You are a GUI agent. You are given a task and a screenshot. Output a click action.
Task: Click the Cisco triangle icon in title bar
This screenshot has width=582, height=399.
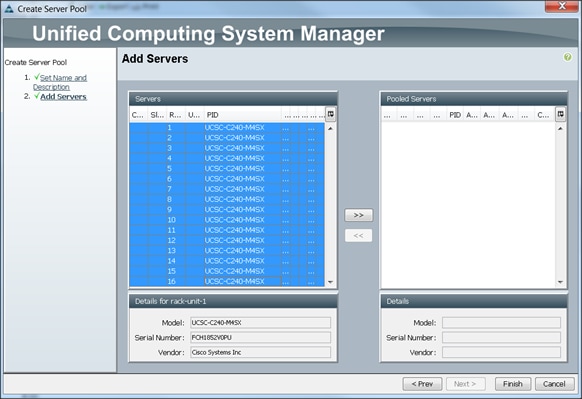9,9
